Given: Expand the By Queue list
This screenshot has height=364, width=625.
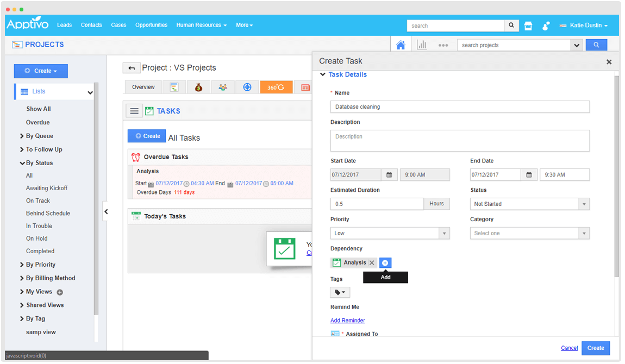Looking at the screenshot, I should 39,136.
